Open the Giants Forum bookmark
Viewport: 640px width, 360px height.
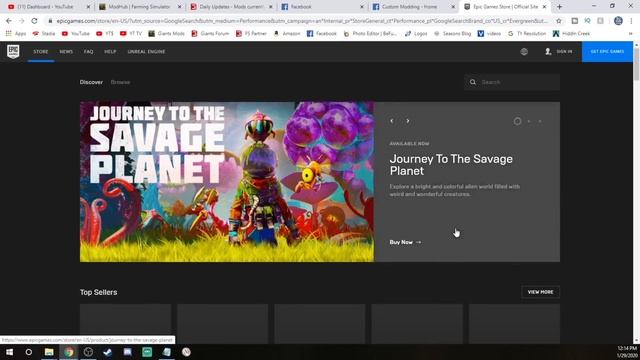210,33
